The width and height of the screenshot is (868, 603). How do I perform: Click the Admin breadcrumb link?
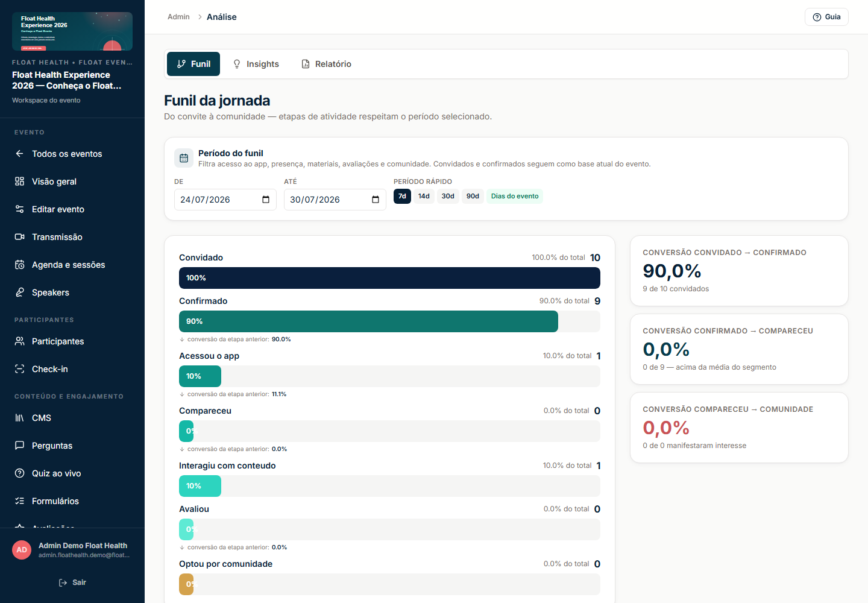click(x=178, y=17)
